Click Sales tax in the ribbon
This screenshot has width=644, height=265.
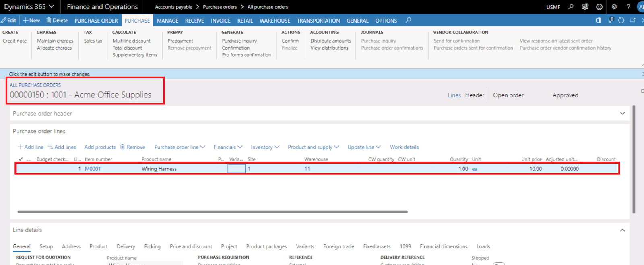coord(93,41)
